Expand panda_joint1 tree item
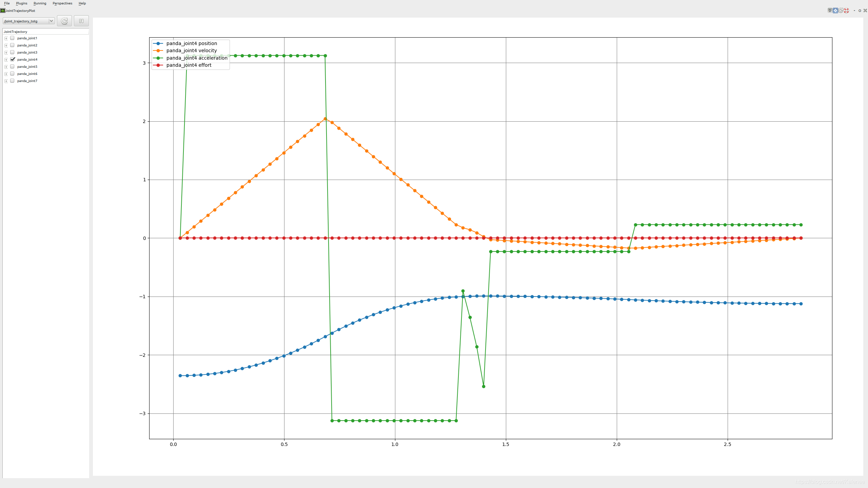The height and width of the screenshot is (488, 868). pos(6,38)
